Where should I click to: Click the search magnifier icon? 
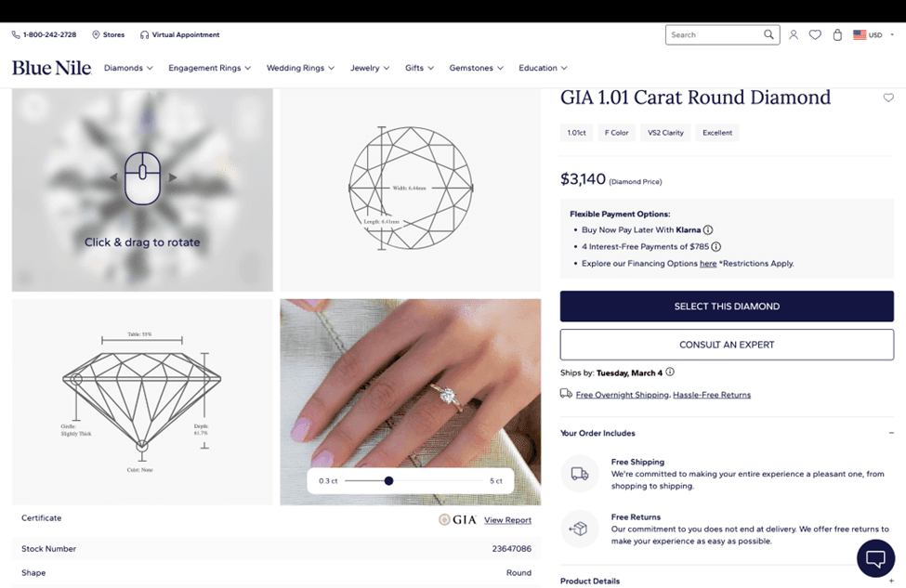coord(768,34)
